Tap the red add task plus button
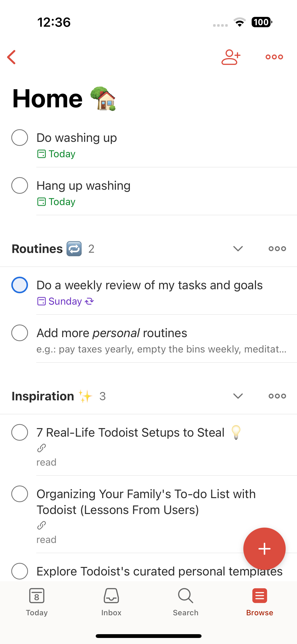The height and width of the screenshot is (644, 297). (264, 549)
